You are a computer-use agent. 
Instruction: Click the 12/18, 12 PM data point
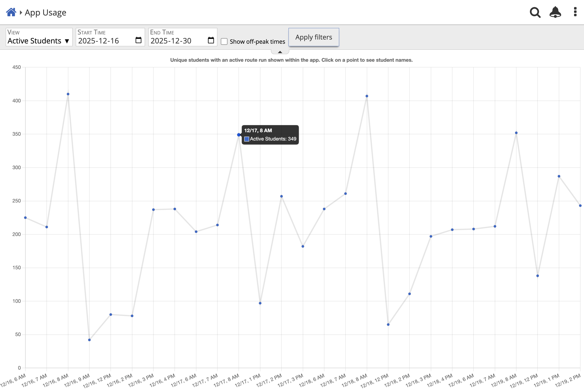pyautogui.click(x=388, y=325)
